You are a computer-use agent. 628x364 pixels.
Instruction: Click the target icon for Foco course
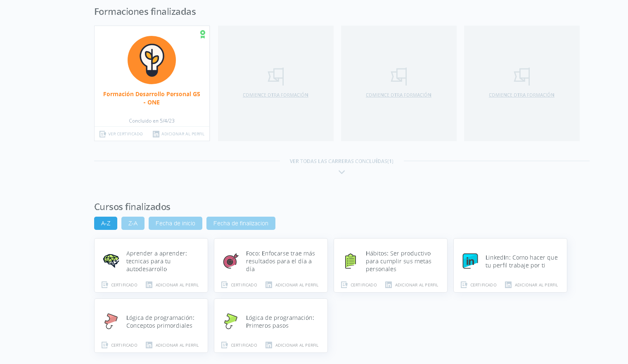coord(231,261)
